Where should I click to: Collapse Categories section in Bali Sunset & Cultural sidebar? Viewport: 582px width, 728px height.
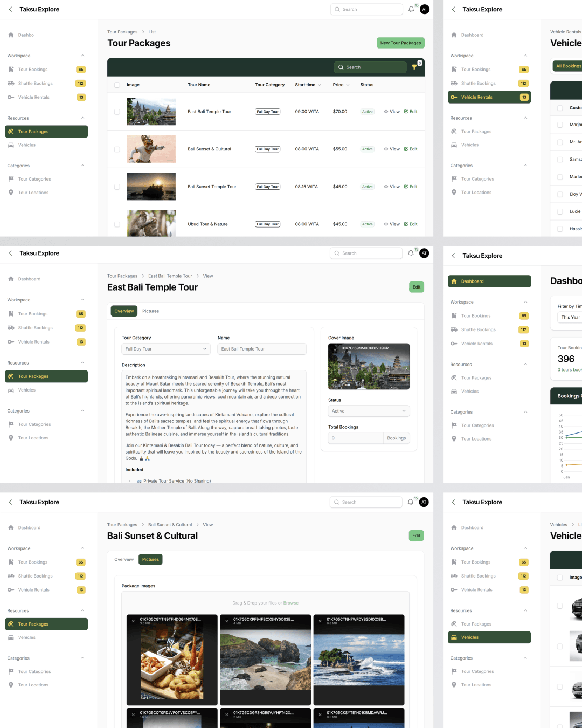point(82,658)
